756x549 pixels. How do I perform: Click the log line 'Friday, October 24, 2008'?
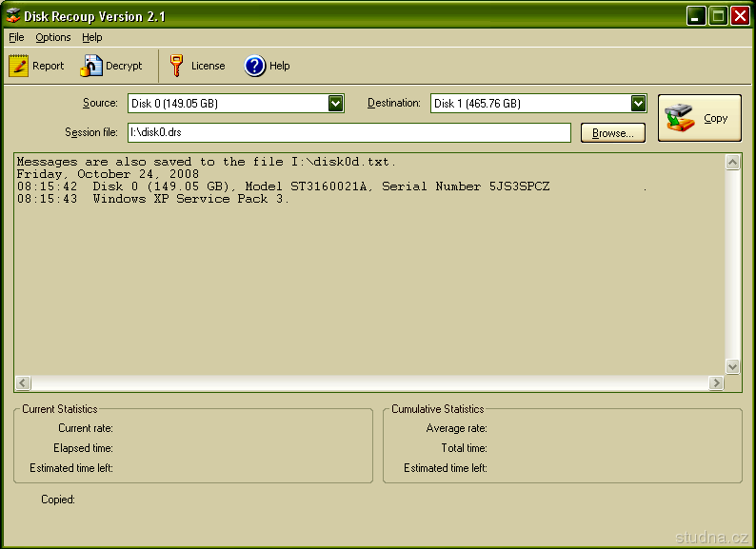point(108,174)
